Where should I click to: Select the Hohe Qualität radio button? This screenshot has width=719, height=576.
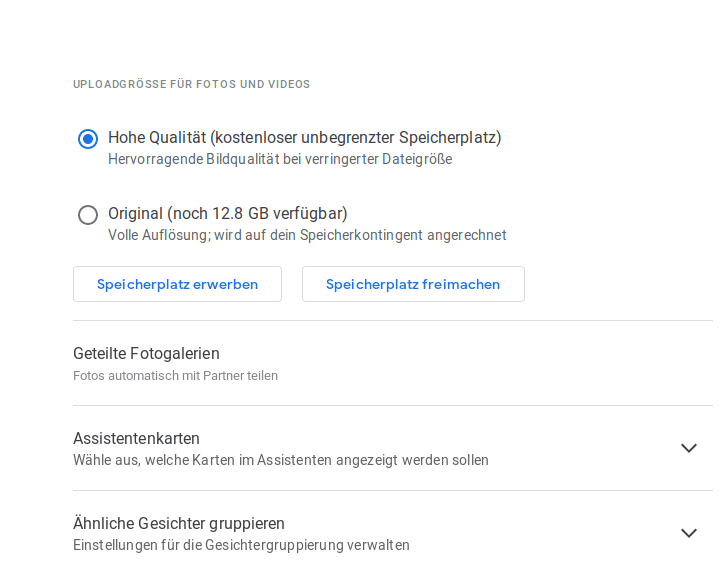click(x=88, y=139)
